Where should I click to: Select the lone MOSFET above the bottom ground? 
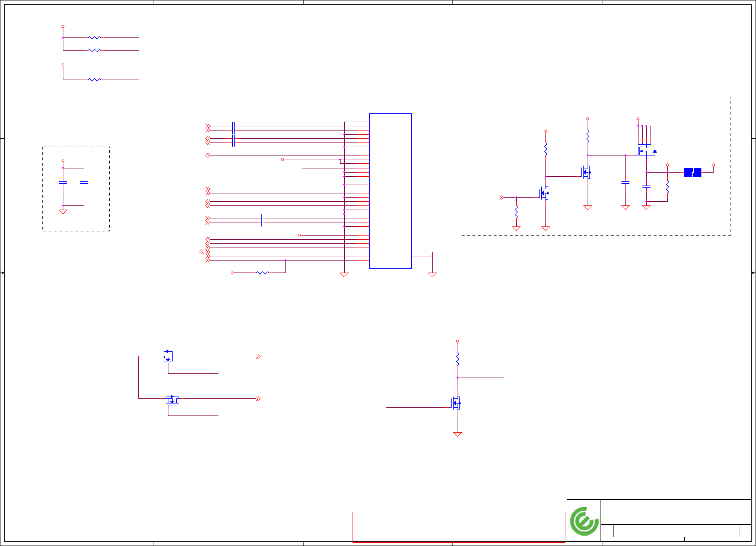457,403
